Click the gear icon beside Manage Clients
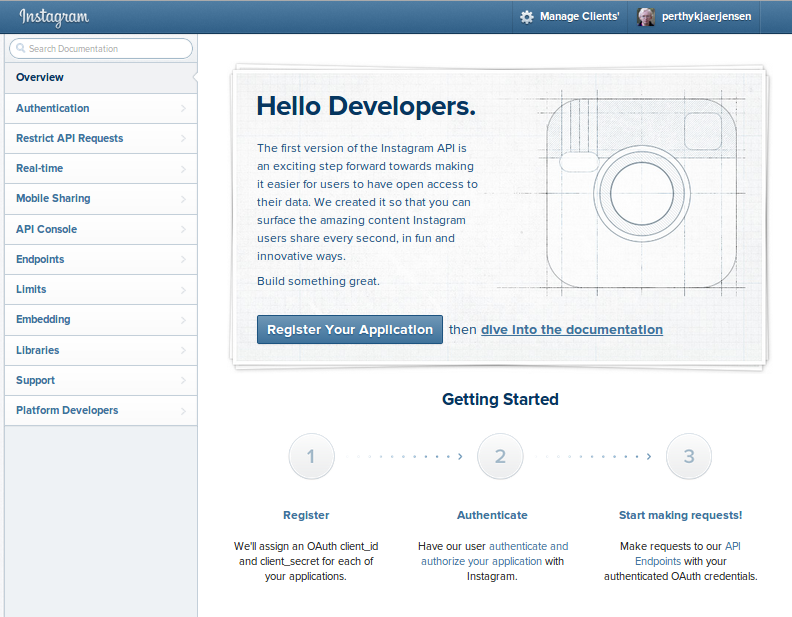Screen dimensions: 792x617 click(x=527, y=17)
